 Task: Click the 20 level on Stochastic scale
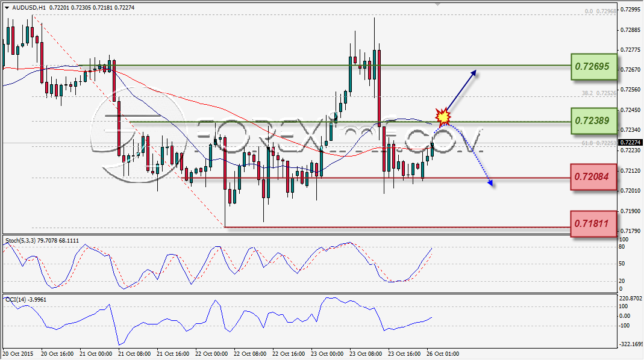tap(622, 281)
